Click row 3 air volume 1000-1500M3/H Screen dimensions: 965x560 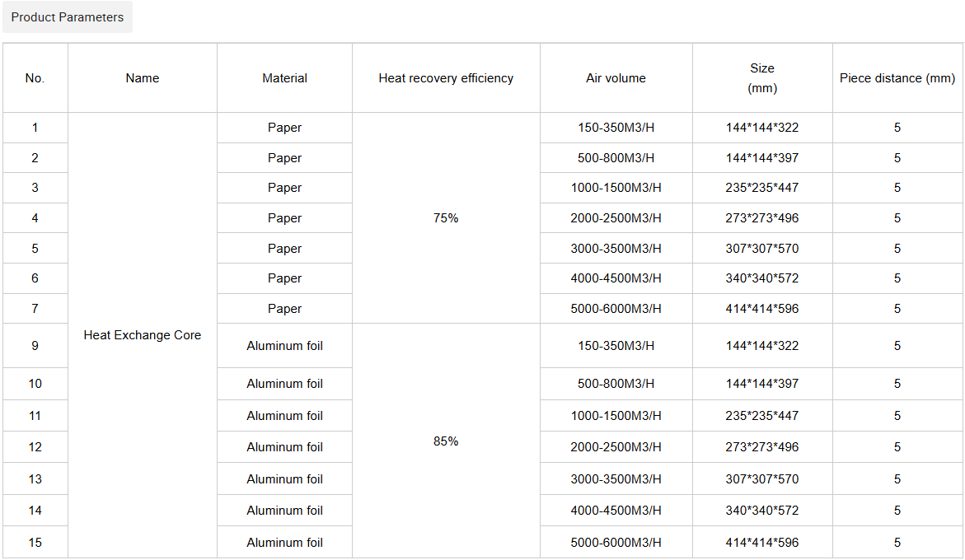[616, 188]
